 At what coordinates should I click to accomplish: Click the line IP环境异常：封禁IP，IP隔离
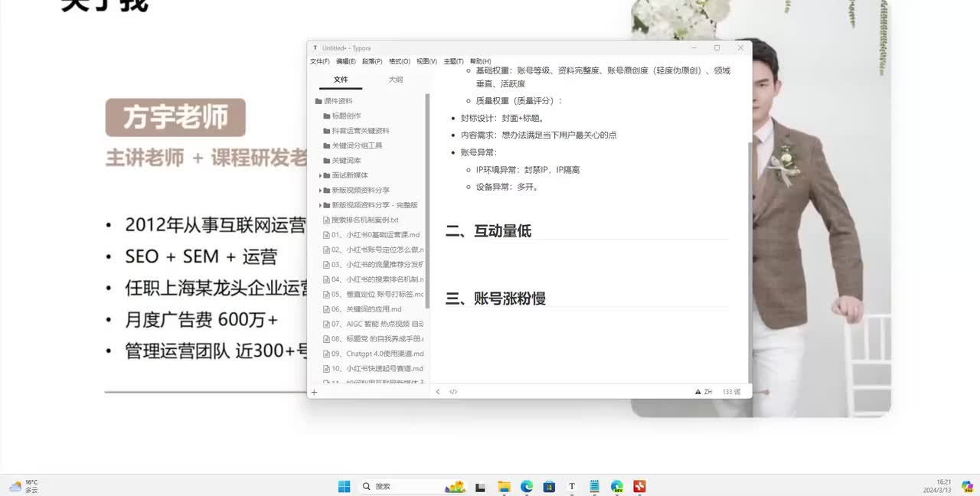click(528, 170)
